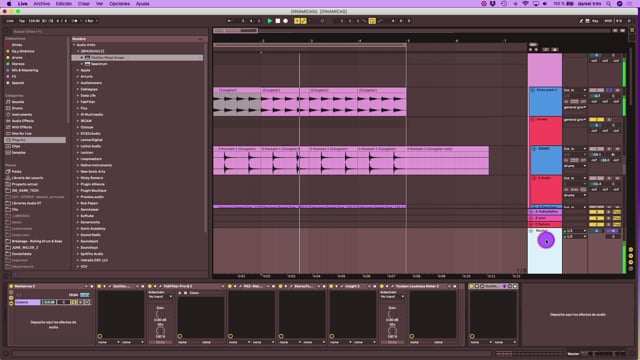Select Audio Effects in browser categories
Screen dimensions: 640x360
22,121
